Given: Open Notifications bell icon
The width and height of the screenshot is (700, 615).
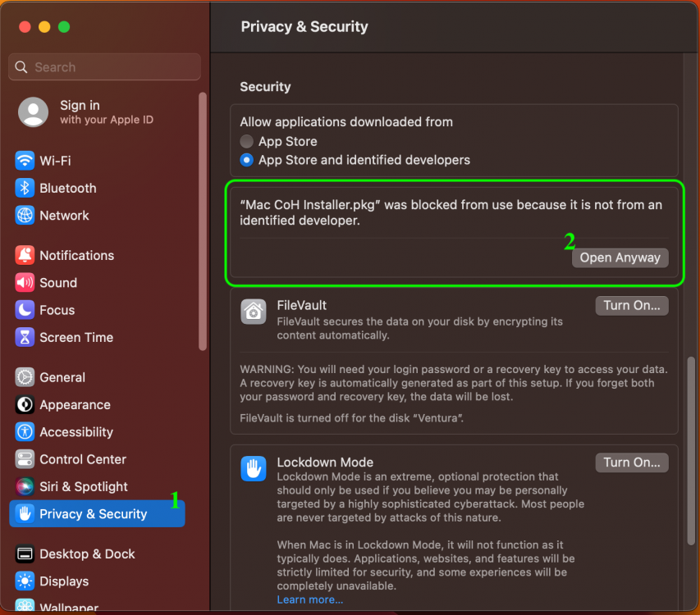Looking at the screenshot, I should [25, 255].
